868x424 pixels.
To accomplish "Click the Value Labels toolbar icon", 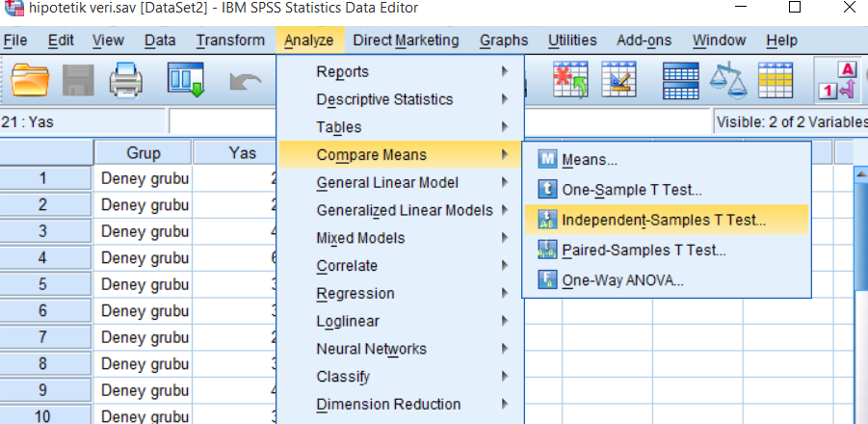I will pos(838,81).
